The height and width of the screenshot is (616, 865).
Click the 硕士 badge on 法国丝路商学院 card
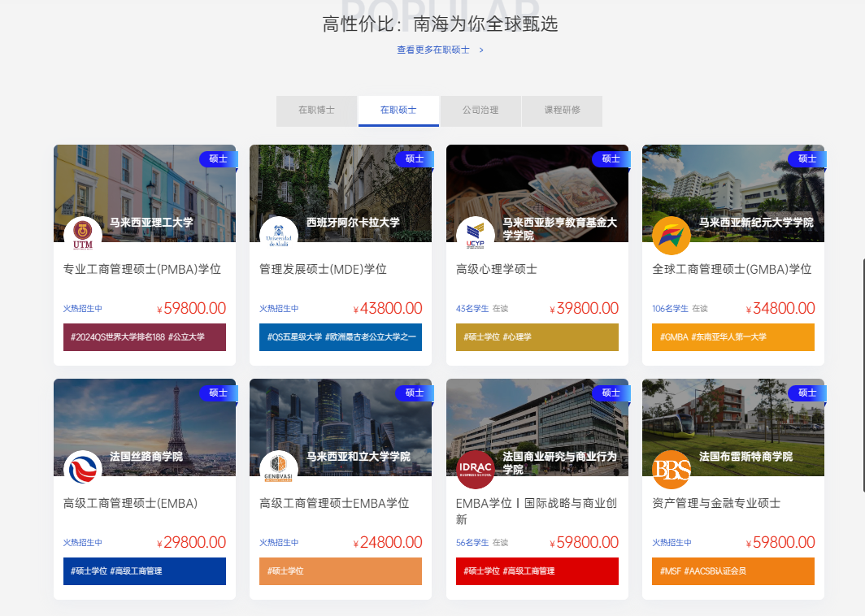point(219,393)
